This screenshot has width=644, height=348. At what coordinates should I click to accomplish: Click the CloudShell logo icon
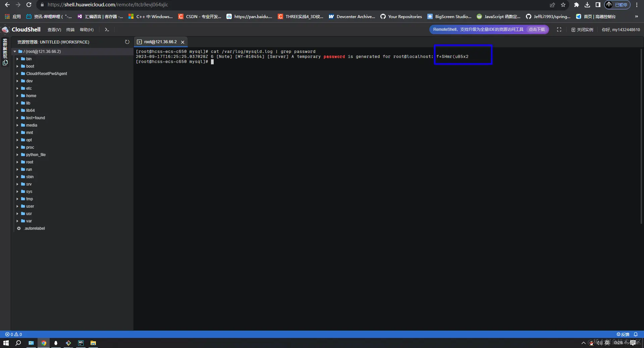point(5,29)
